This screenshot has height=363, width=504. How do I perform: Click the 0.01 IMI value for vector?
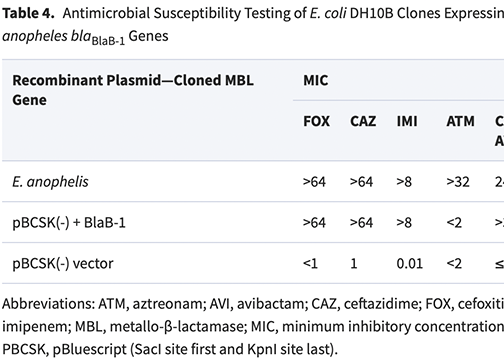(x=410, y=264)
